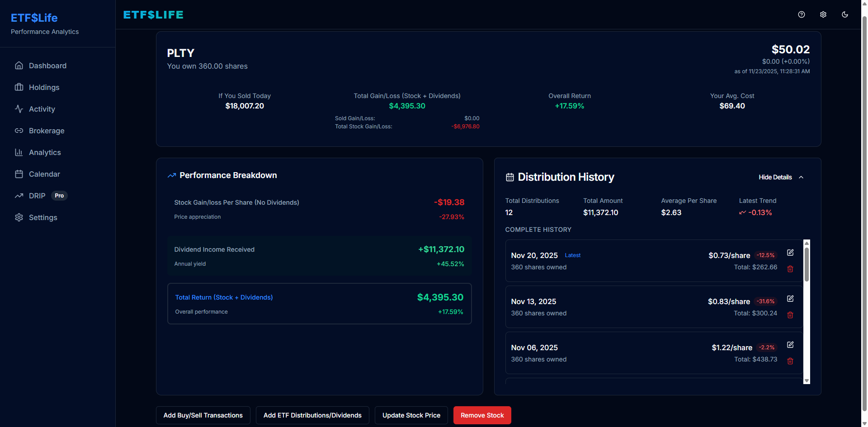Click the Performance Breakdown trend icon

click(172, 175)
